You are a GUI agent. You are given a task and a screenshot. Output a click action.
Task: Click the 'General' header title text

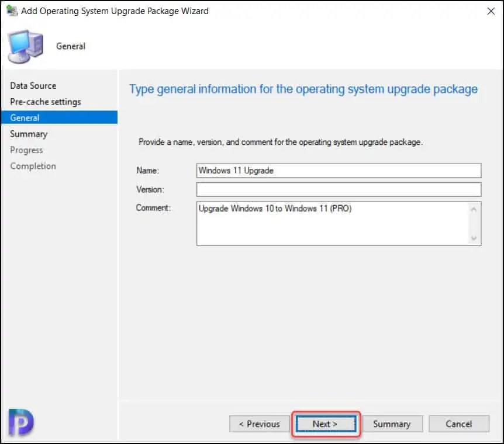[71, 46]
